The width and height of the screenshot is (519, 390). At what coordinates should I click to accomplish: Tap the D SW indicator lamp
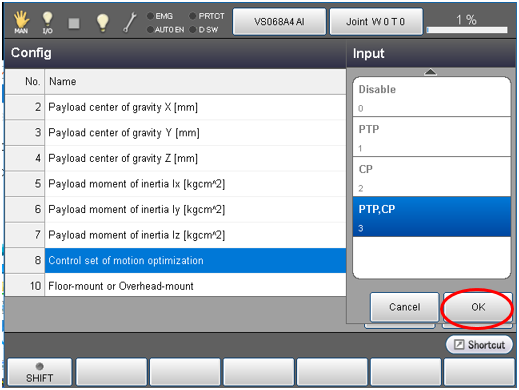pyautogui.click(x=193, y=30)
